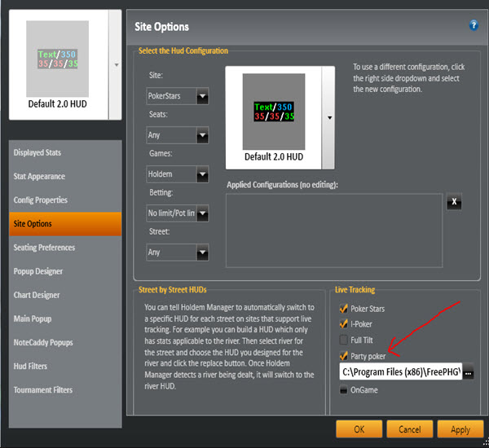Open the blue help question mark icon
The image size is (489, 448).
[x=474, y=25]
